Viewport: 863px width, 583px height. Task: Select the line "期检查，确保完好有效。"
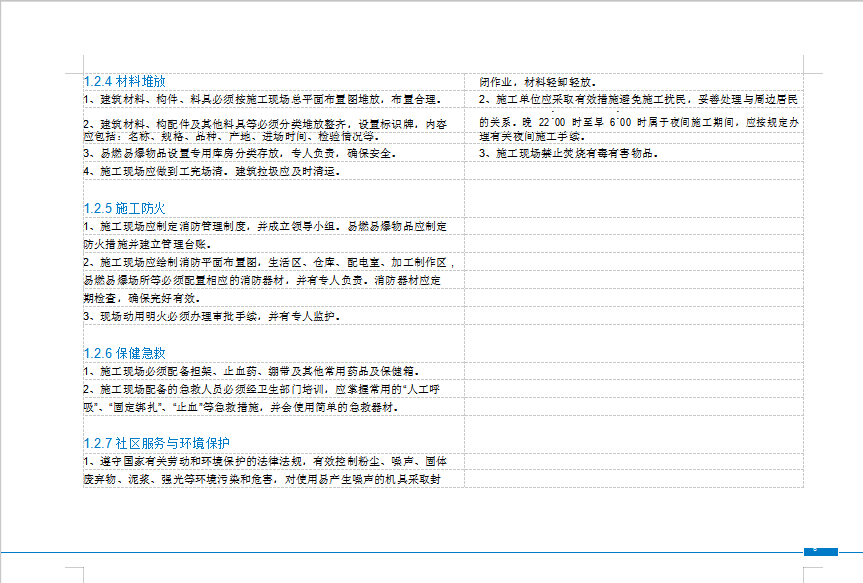pos(142,298)
